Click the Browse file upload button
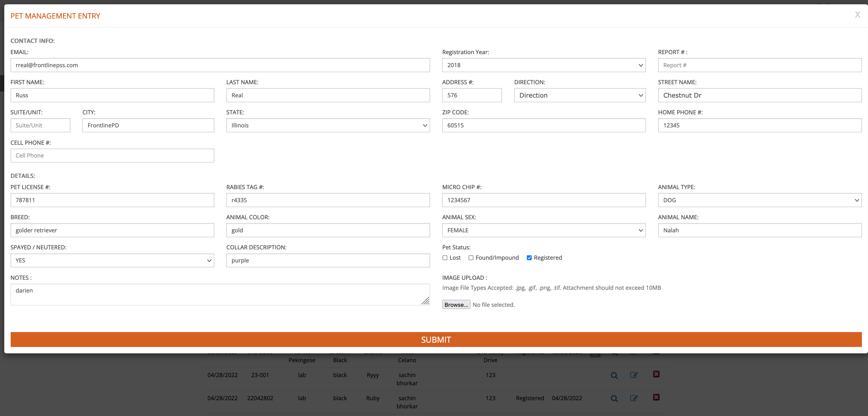The image size is (868, 416). 456,305
